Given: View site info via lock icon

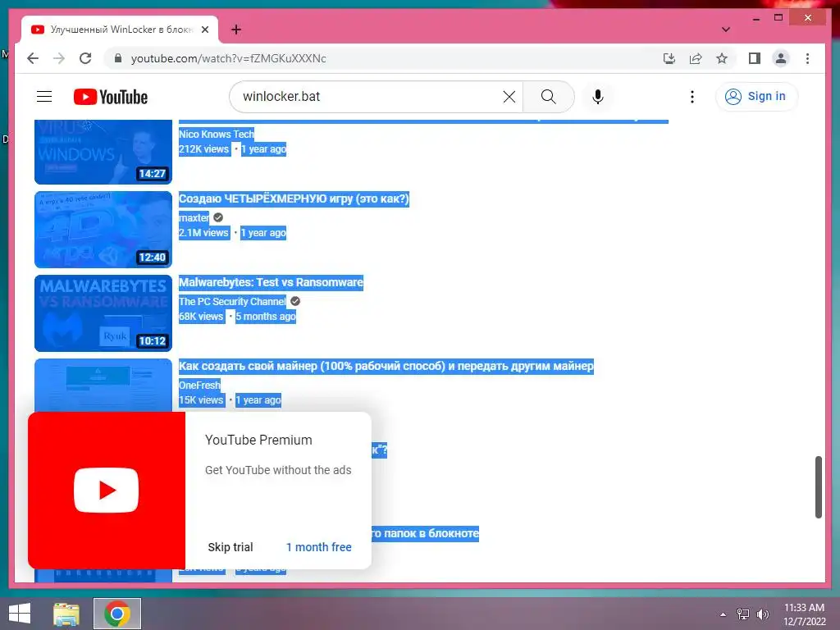Looking at the screenshot, I should (x=118, y=58).
